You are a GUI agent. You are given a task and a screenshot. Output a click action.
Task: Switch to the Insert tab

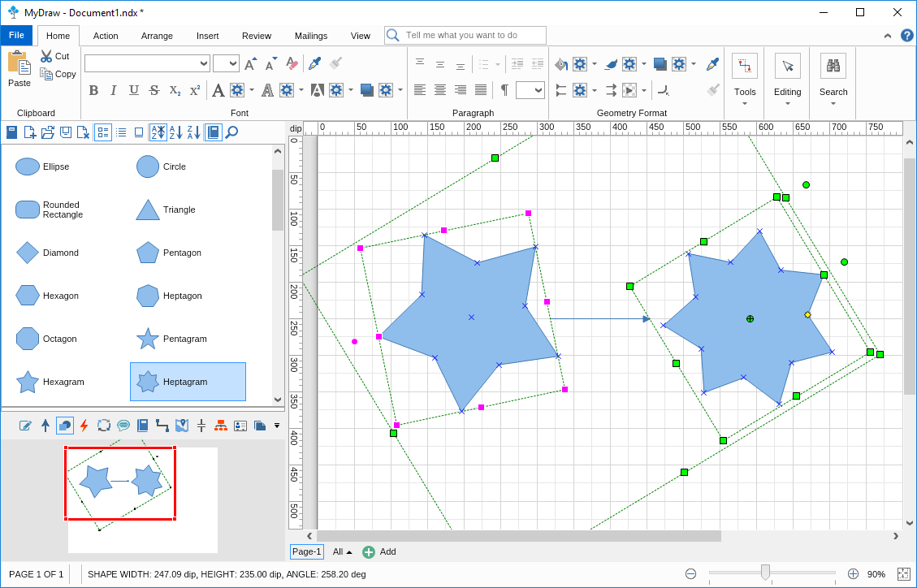208,36
